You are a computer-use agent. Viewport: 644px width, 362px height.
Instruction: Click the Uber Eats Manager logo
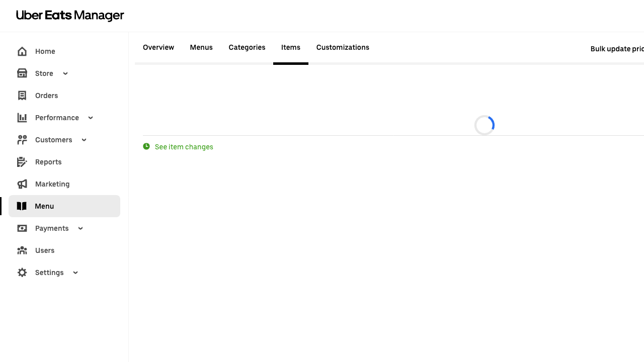coord(70,16)
